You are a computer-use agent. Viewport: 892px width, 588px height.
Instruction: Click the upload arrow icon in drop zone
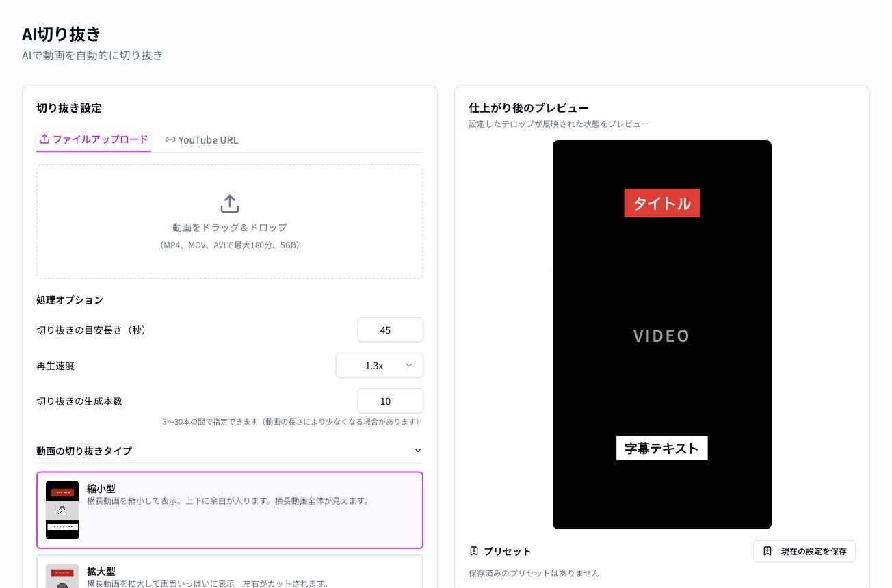point(230,204)
